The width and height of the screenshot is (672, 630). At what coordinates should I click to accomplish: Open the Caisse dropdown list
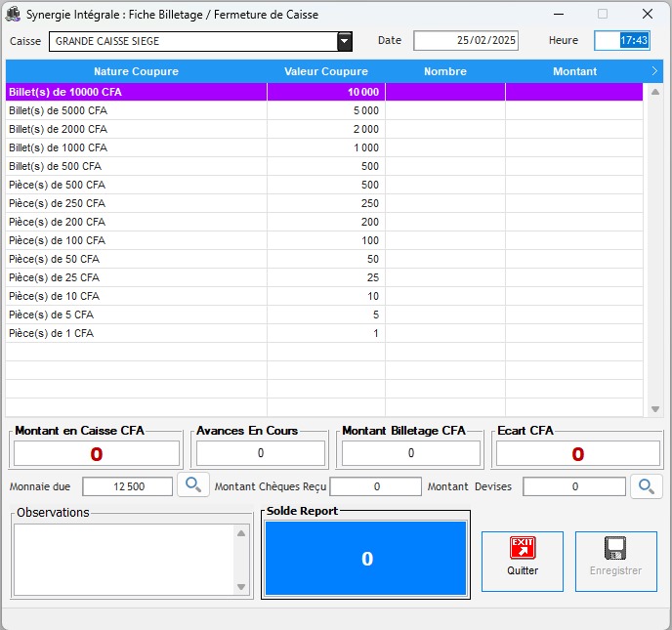click(x=344, y=41)
